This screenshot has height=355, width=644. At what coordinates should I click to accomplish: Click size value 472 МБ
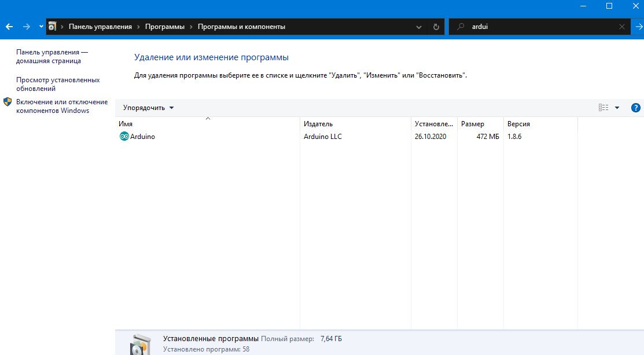pos(488,137)
